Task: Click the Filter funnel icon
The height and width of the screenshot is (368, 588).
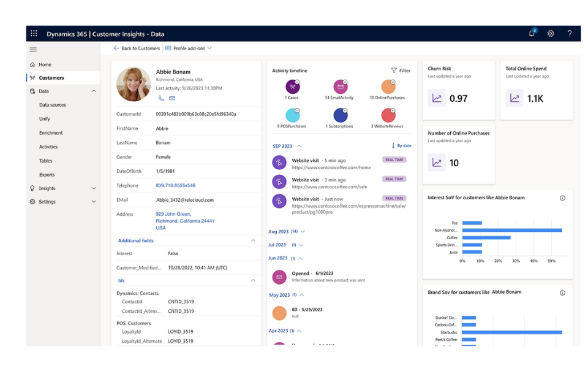Action: 394,71
